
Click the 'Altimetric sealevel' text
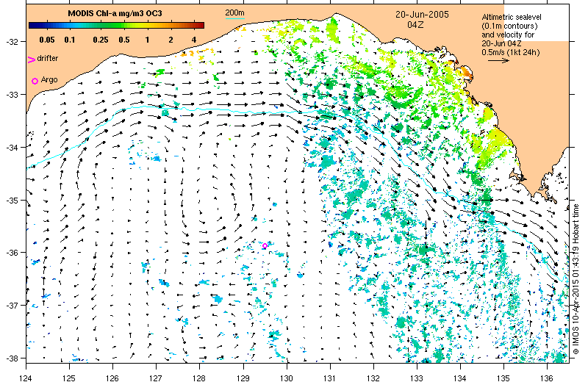[x=512, y=17]
